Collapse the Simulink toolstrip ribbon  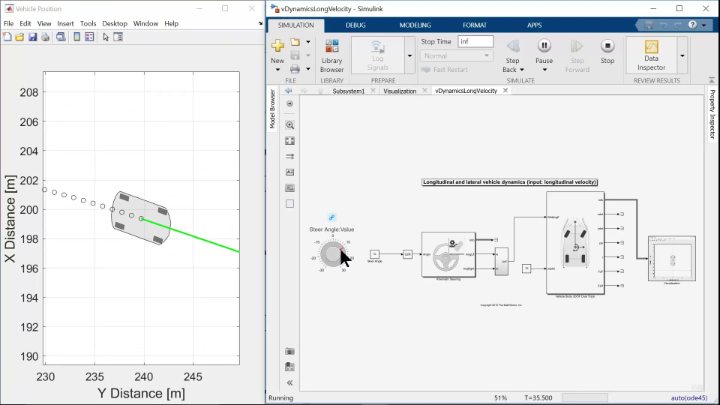[x=712, y=80]
